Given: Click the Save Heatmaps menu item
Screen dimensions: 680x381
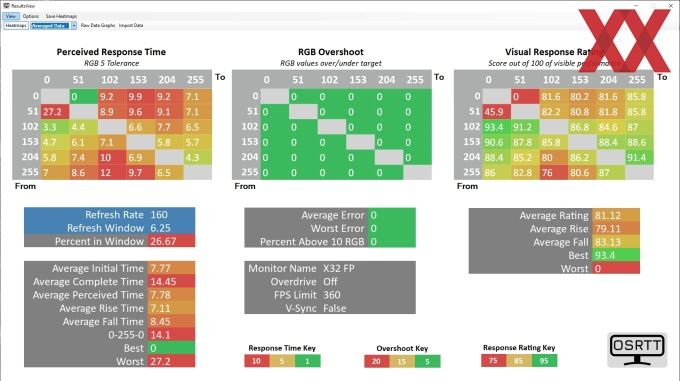Looking at the screenshot, I should click(x=61, y=16).
